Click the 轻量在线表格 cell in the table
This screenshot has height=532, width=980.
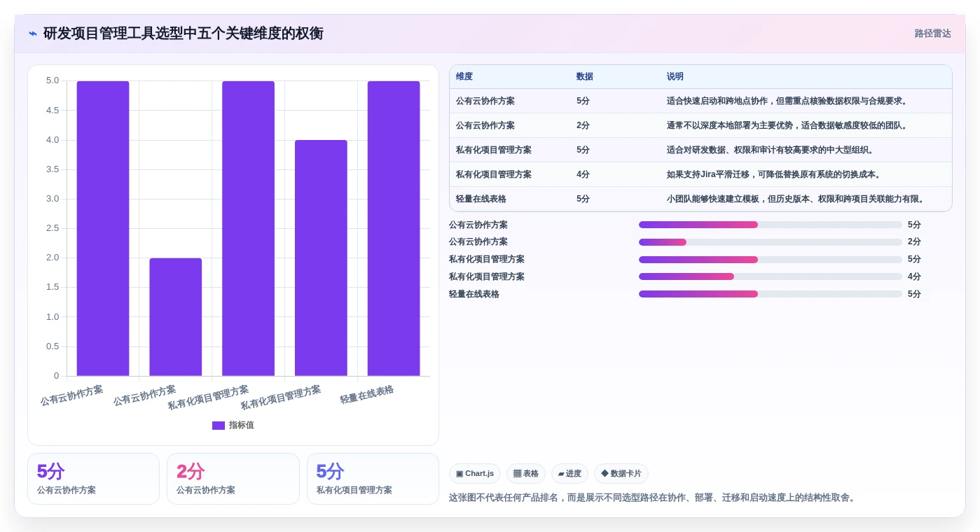tap(481, 199)
